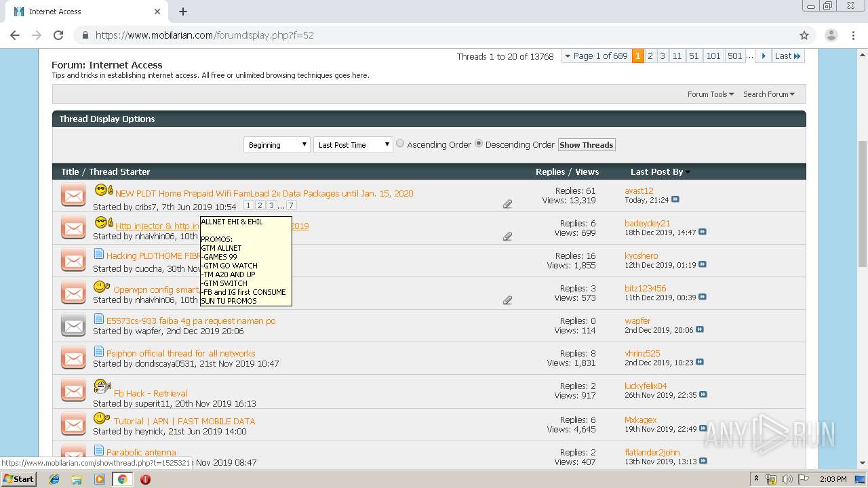The image size is (868, 488).
Task: Click envelope icon of Fb Hack thread
Action: point(73,391)
